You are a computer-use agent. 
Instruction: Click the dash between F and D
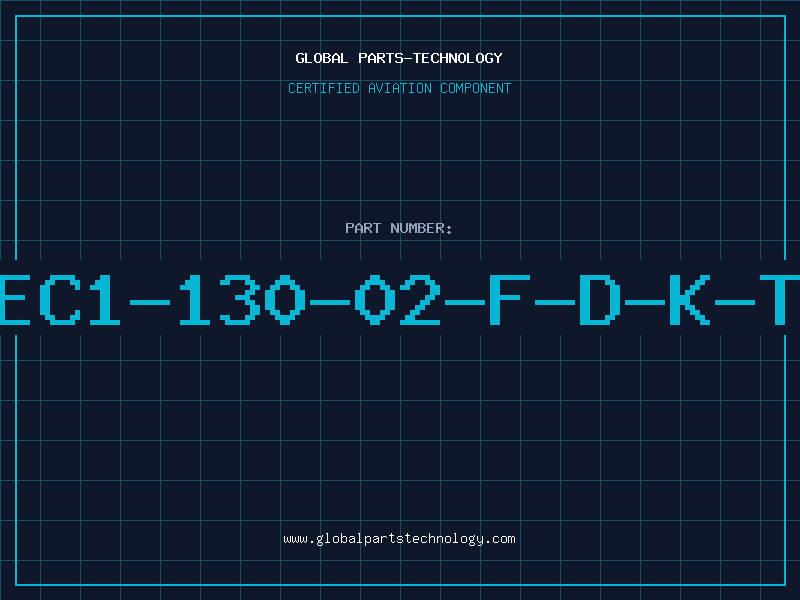click(555, 302)
